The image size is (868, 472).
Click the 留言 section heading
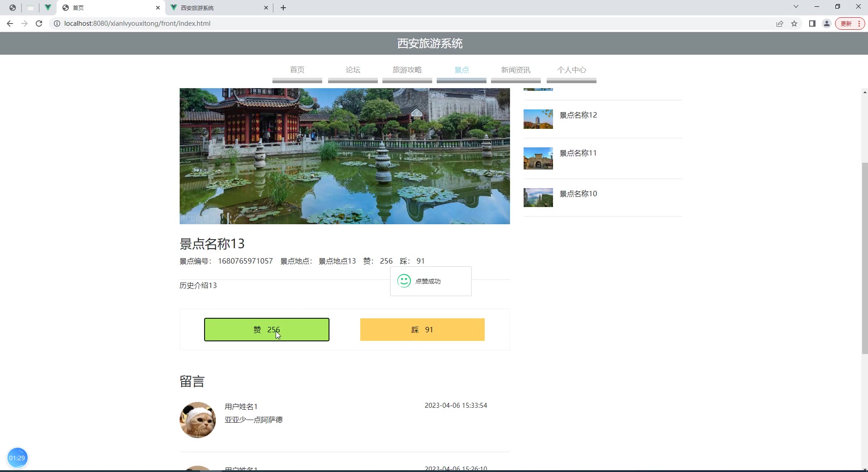pos(192,382)
